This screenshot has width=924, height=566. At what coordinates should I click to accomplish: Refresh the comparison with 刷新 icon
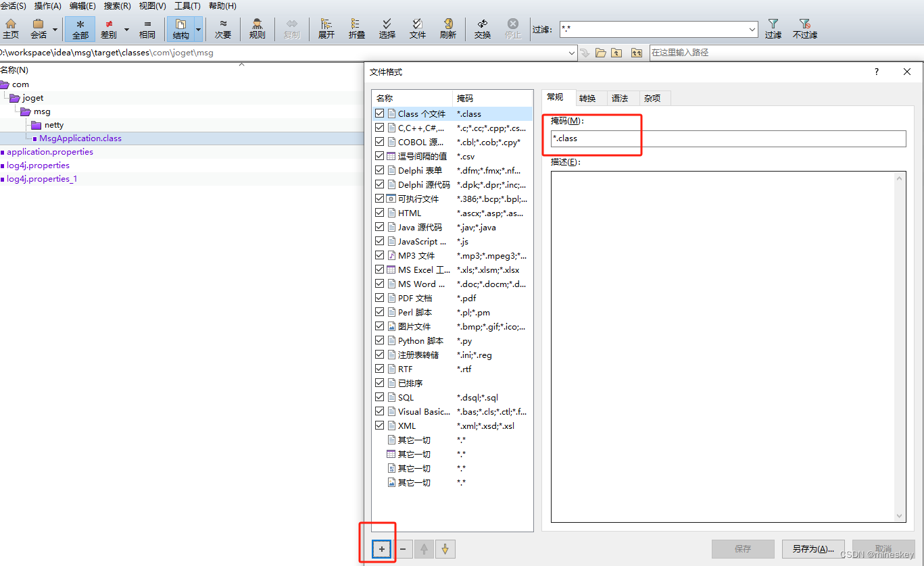[447, 29]
